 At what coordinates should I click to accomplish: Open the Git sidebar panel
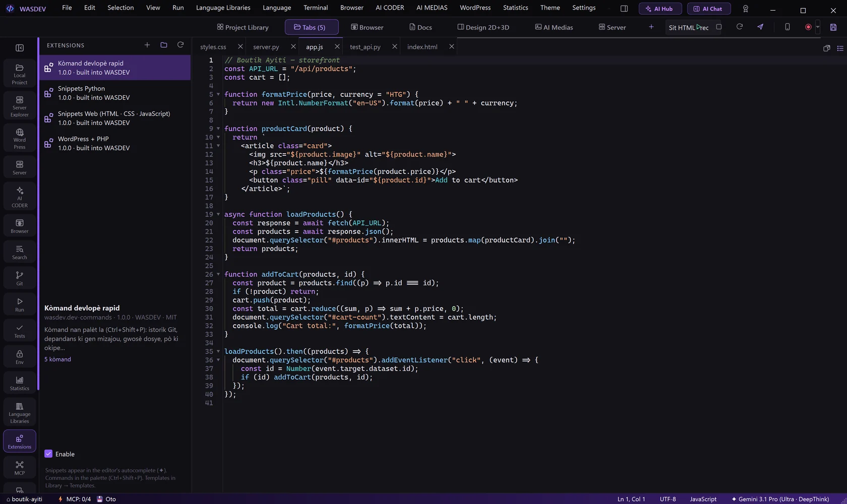pos(20,278)
